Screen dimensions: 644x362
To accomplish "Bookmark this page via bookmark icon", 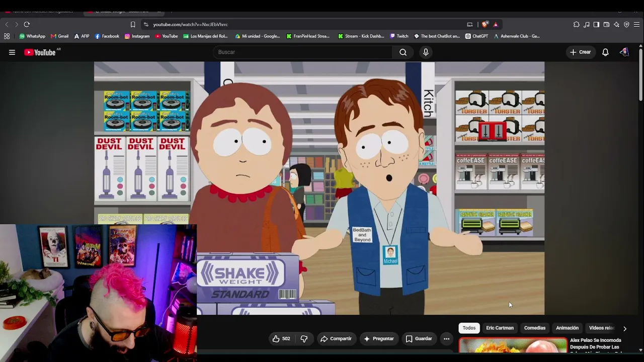I will (x=133, y=24).
